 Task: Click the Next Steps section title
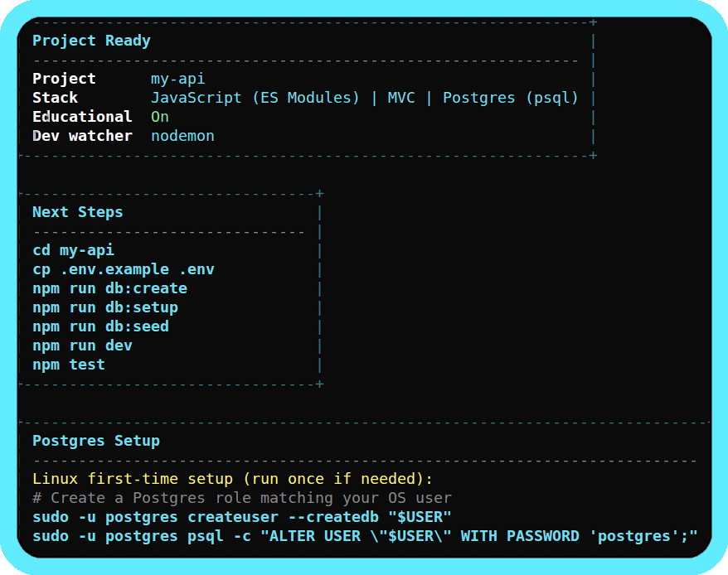point(77,211)
